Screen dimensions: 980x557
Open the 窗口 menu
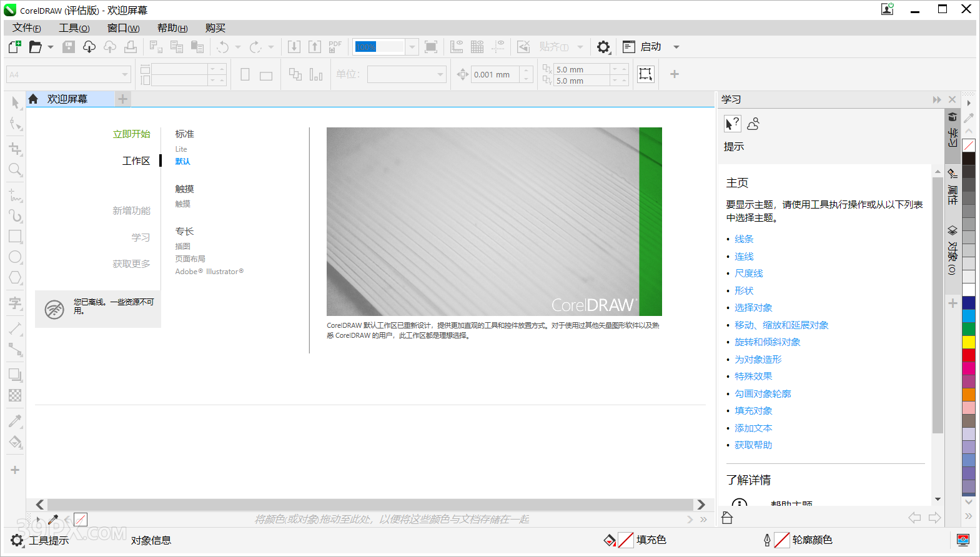[x=123, y=28]
